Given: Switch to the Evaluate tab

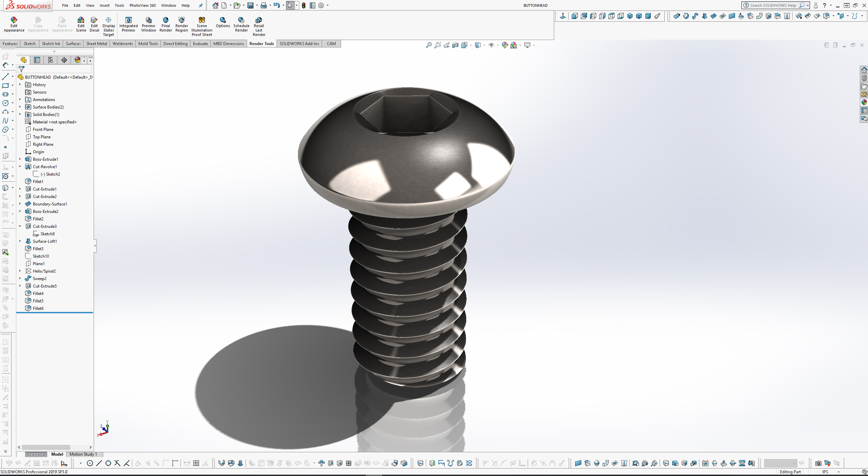Looking at the screenshot, I should (200, 43).
